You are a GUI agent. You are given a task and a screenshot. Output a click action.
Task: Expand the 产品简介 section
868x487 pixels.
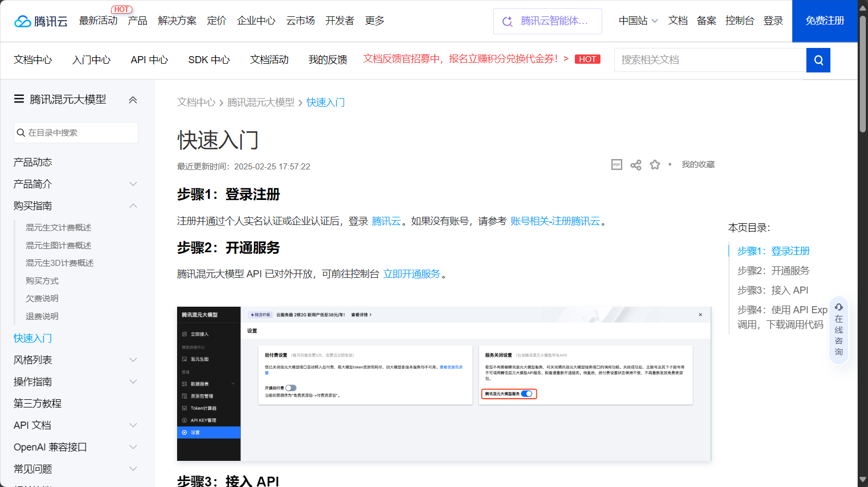click(x=133, y=184)
